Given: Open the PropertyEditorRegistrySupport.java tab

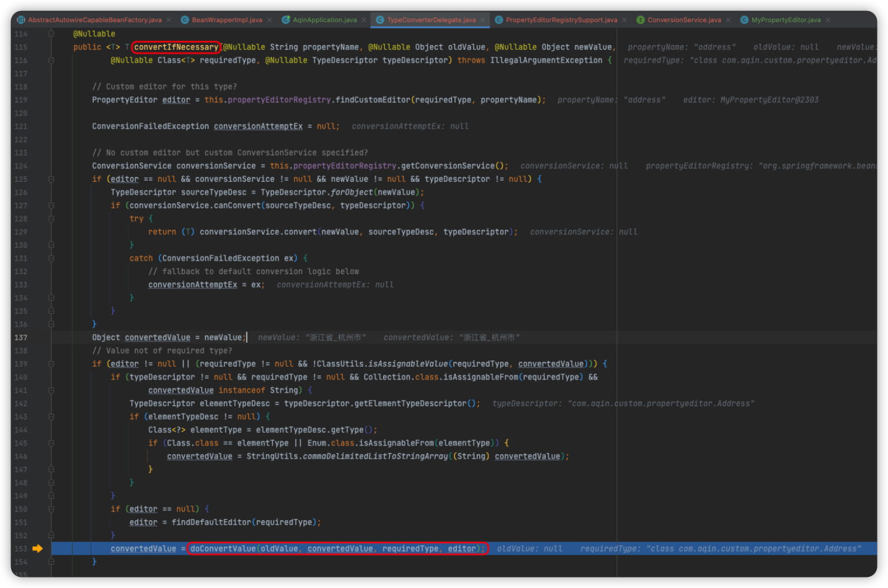Looking at the screenshot, I should click(561, 20).
